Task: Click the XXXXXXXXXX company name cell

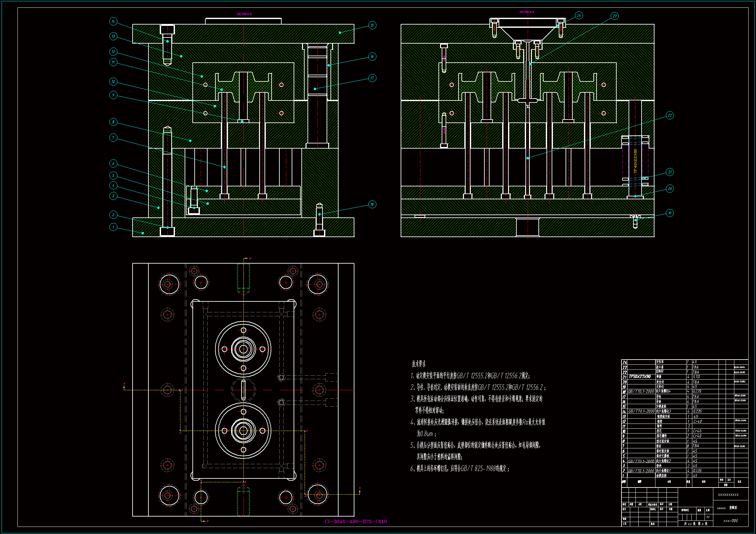Action: (728, 495)
